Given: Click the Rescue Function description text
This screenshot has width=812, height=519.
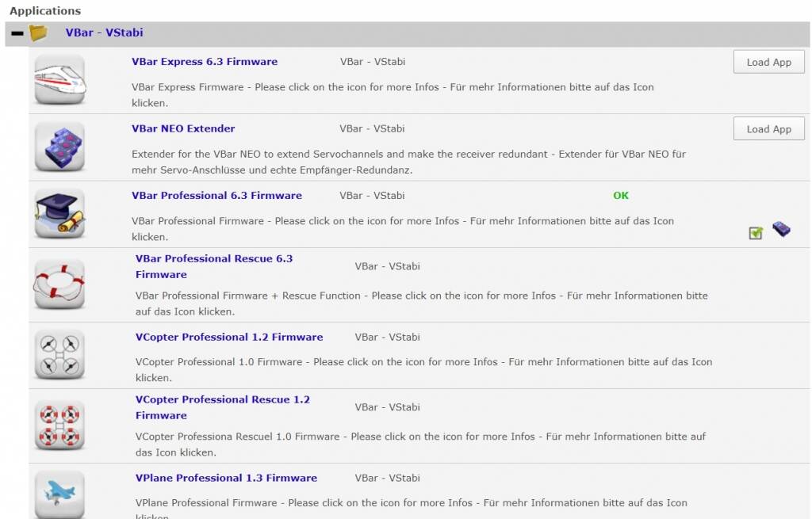Looking at the screenshot, I should click(422, 303).
